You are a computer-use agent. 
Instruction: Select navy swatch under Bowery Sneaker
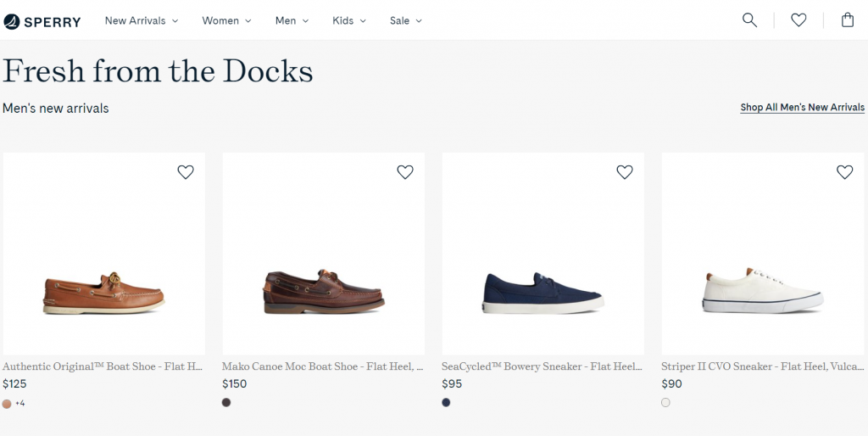point(446,403)
